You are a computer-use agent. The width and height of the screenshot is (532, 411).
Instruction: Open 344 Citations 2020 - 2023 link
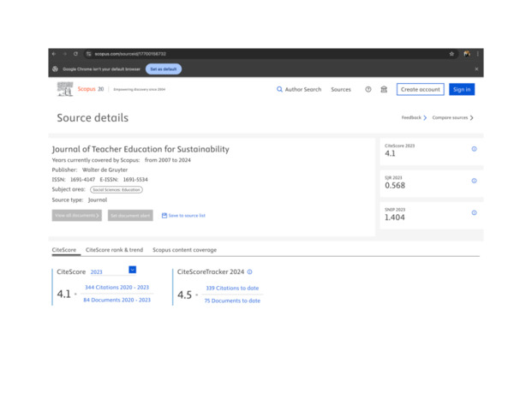[117, 287]
